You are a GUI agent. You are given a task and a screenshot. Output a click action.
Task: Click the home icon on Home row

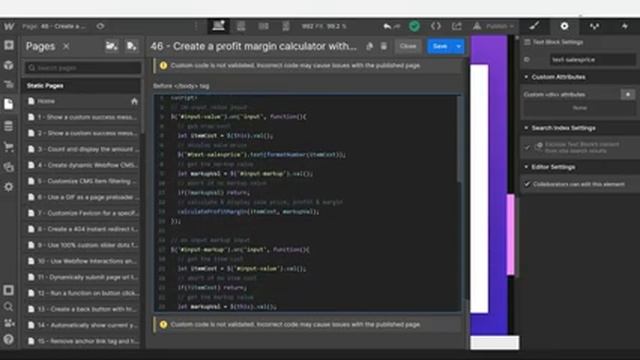click(134, 101)
